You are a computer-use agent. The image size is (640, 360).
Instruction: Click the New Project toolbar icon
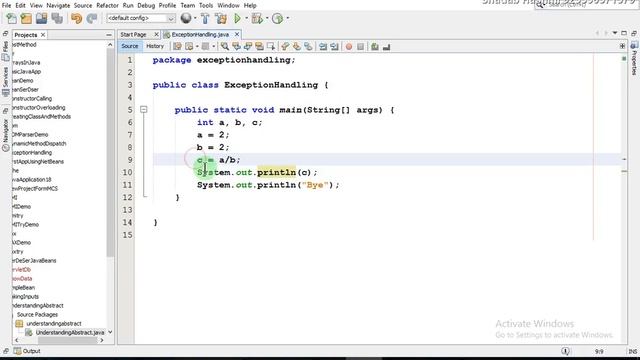(x=26, y=18)
